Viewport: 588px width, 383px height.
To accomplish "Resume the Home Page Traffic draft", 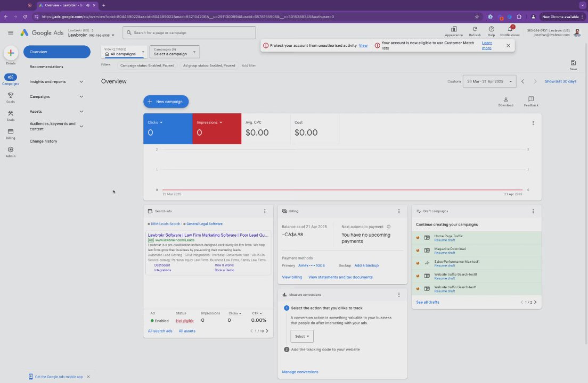I will point(444,240).
